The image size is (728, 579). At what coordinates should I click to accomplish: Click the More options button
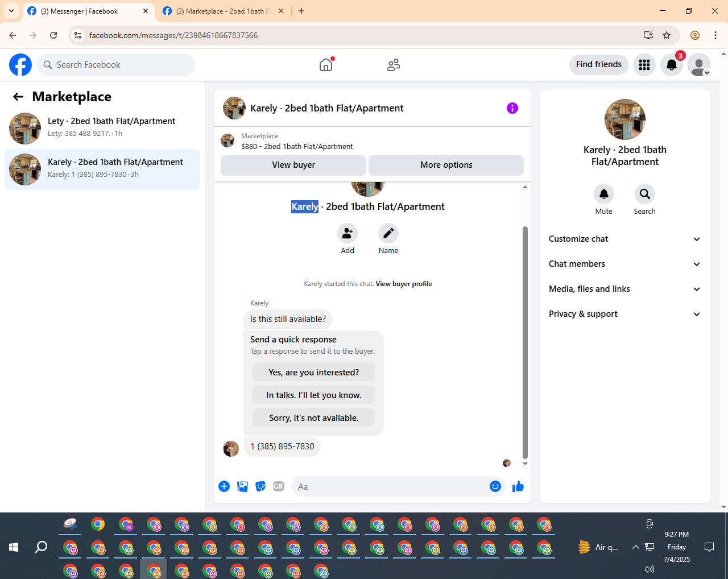click(446, 165)
